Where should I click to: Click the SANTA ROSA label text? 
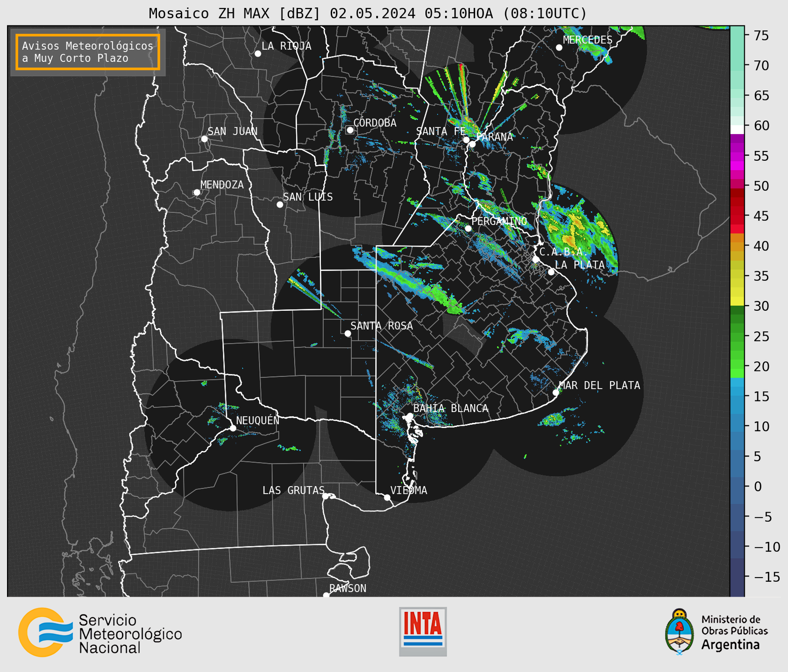click(x=382, y=326)
